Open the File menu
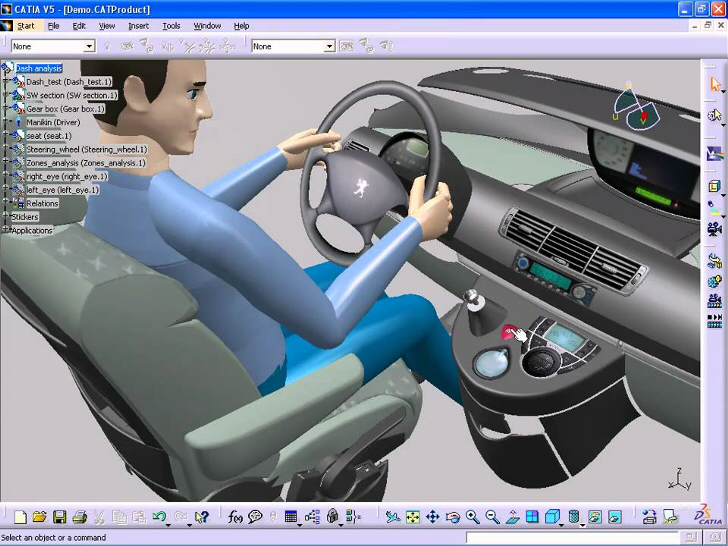The width and height of the screenshot is (728, 546). point(53,26)
